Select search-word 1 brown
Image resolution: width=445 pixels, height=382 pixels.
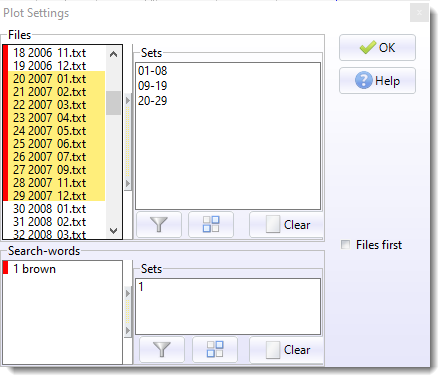[34, 269]
